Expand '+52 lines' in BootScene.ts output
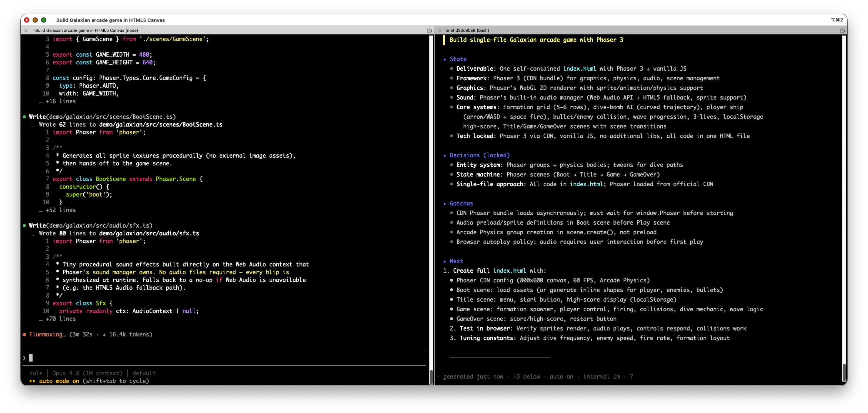Image resolution: width=868 pixels, height=413 pixels. coord(57,210)
